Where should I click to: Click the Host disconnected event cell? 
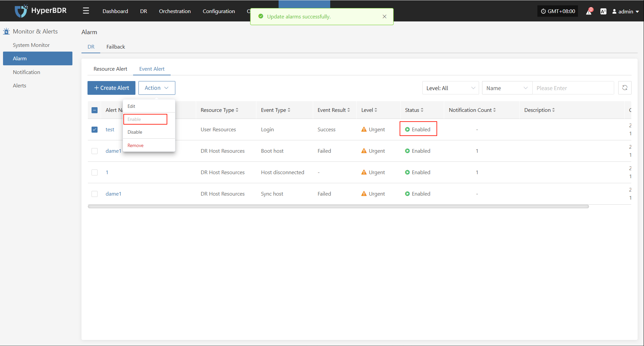pyautogui.click(x=282, y=172)
